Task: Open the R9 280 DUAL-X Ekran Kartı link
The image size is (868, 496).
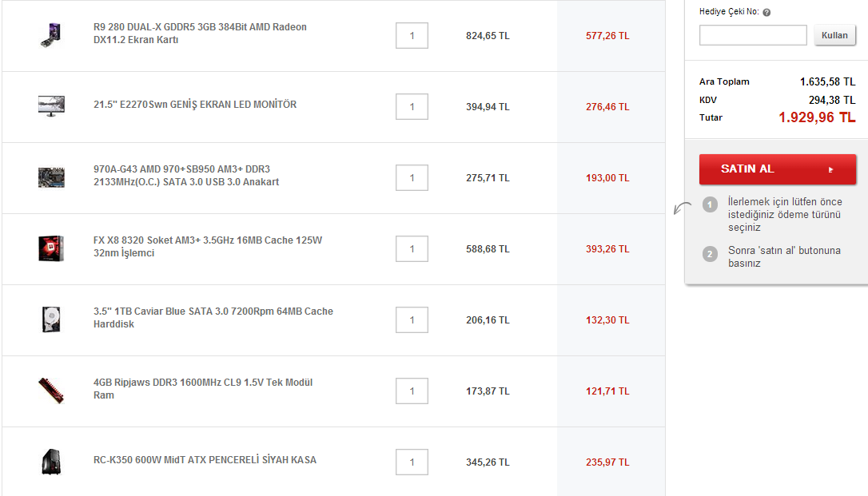Action: click(x=200, y=34)
